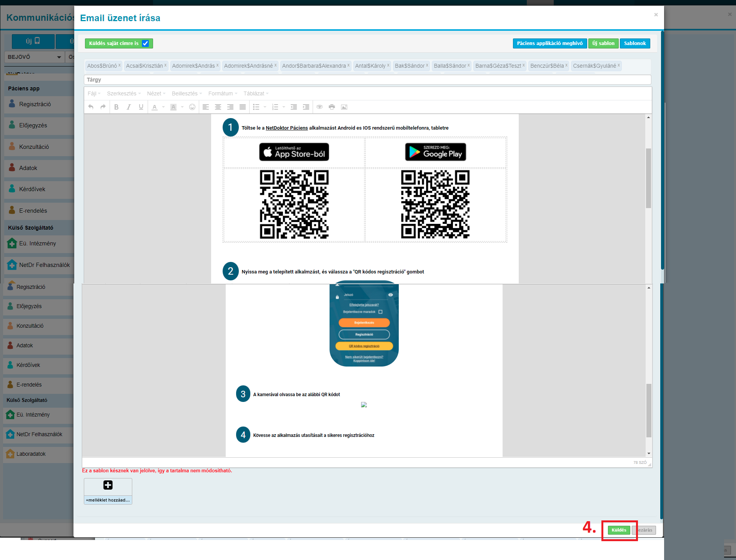Remove recipient Csernák$Gyuláné
This screenshot has height=560, width=736.
coord(618,65)
